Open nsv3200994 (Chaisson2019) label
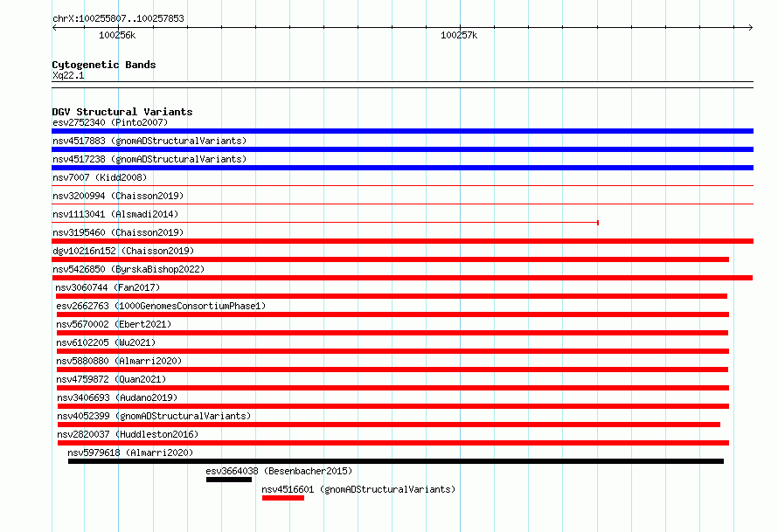The width and height of the screenshot is (778, 532). [x=118, y=196]
